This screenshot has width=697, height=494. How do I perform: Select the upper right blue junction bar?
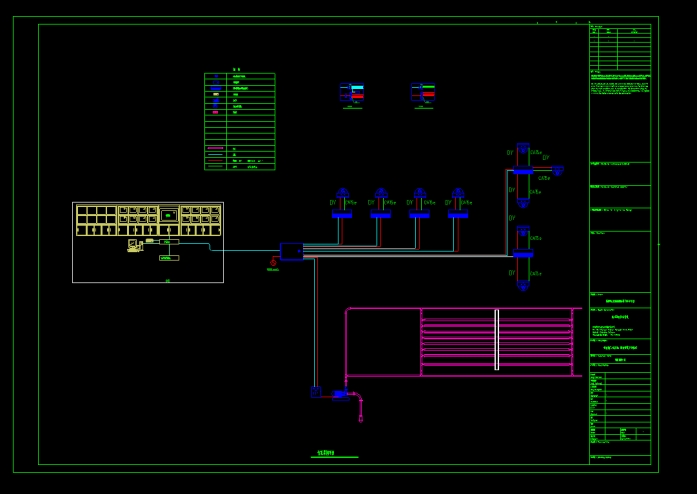pos(523,170)
